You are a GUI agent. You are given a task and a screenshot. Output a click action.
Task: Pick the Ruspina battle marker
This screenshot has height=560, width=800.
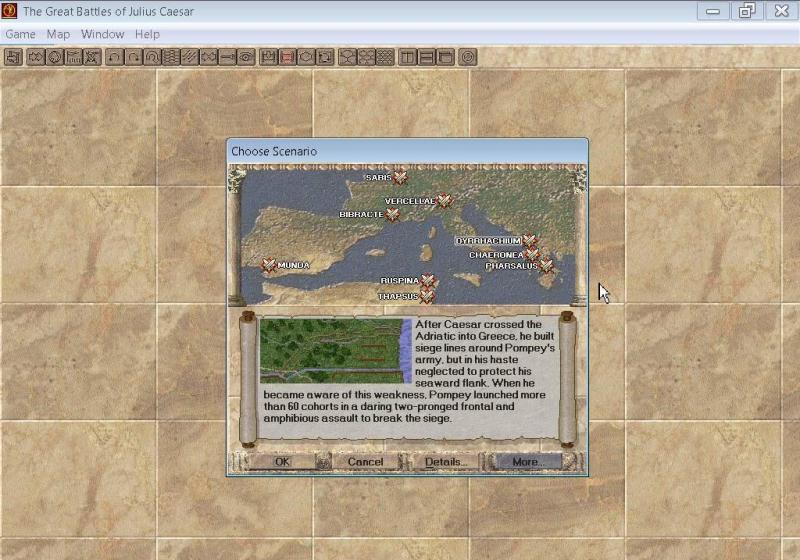(x=428, y=281)
